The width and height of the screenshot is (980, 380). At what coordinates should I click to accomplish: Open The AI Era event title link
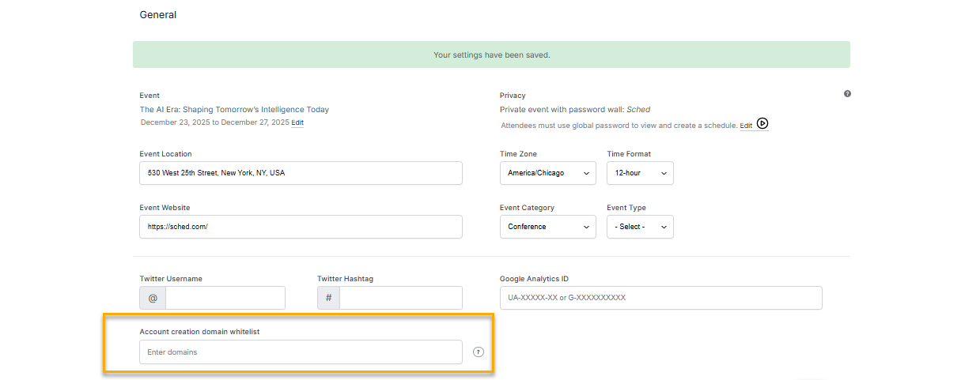point(234,110)
